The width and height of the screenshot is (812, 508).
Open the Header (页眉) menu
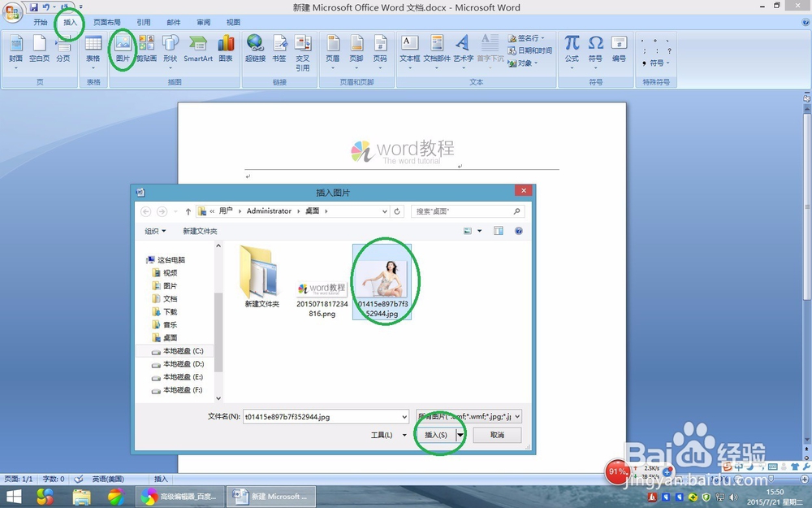pyautogui.click(x=333, y=50)
